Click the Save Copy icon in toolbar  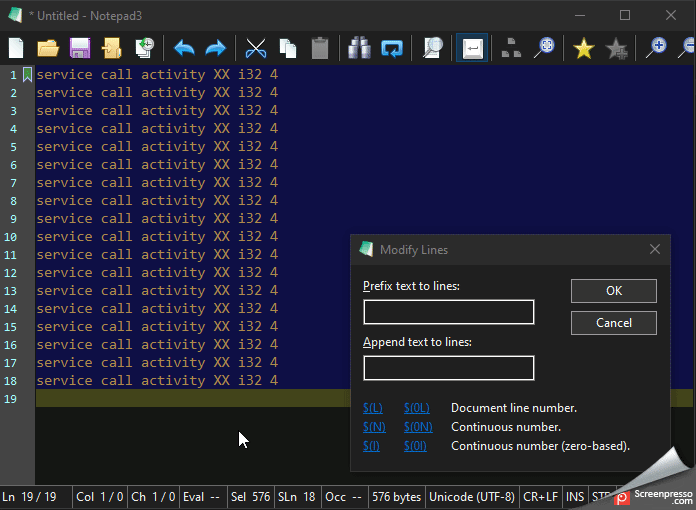coord(144,48)
